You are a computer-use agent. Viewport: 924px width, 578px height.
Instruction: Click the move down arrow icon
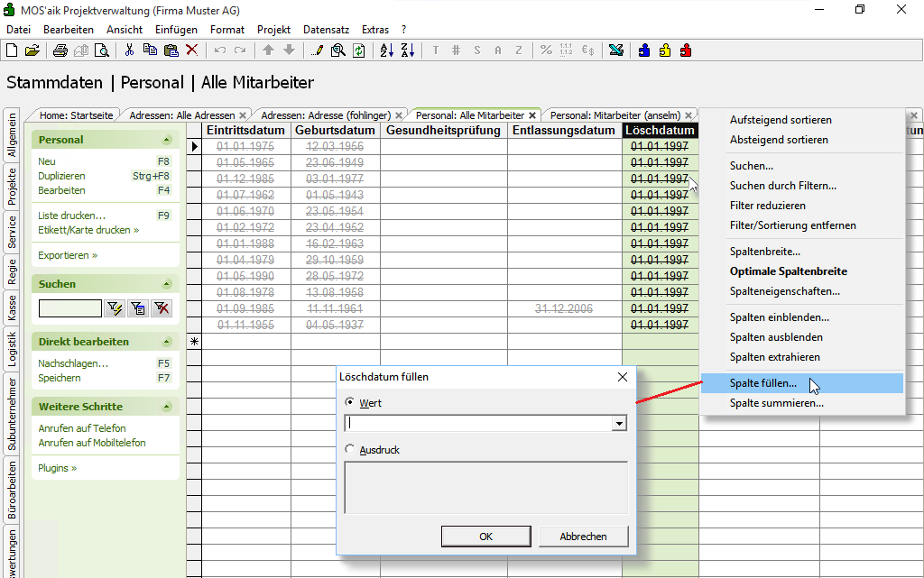pos(289,50)
